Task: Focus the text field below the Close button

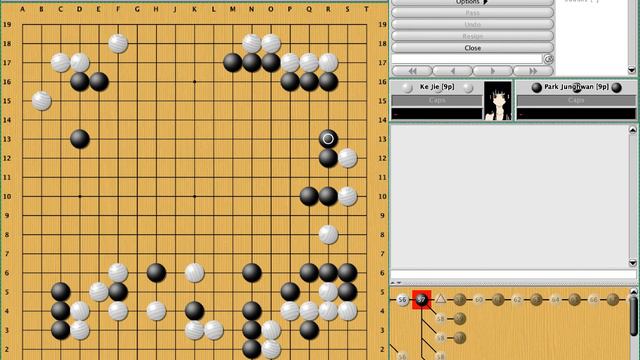Action: (467, 59)
